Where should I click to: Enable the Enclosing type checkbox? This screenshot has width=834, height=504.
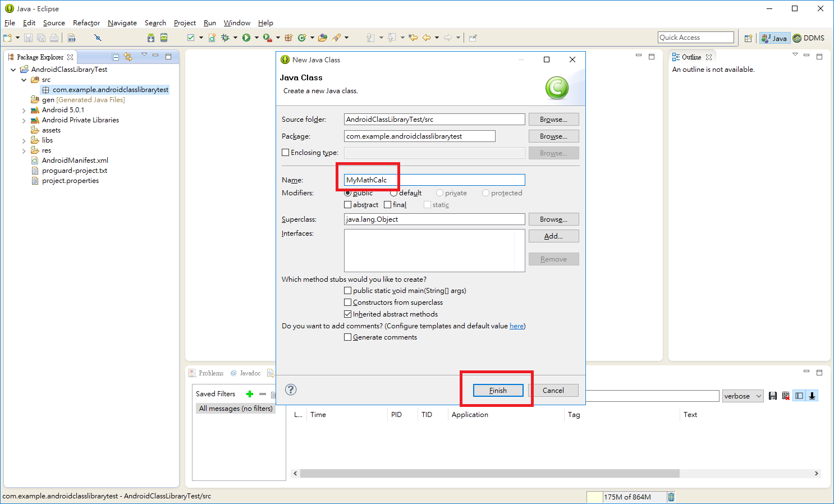286,153
